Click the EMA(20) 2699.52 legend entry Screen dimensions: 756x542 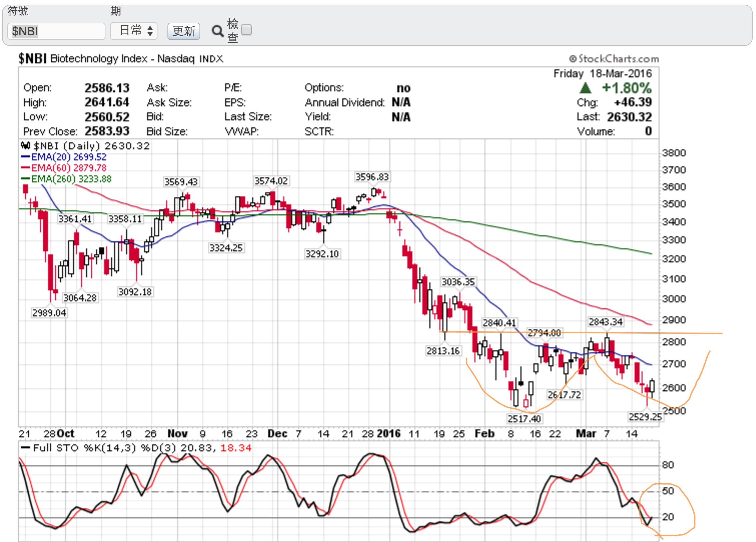tap(64, 157)
